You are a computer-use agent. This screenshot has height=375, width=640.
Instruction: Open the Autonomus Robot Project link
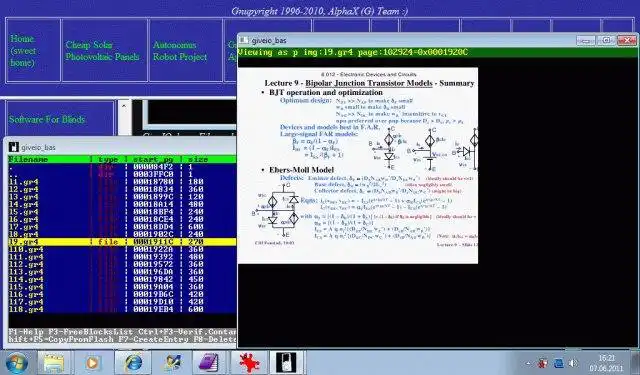(180, 51)
